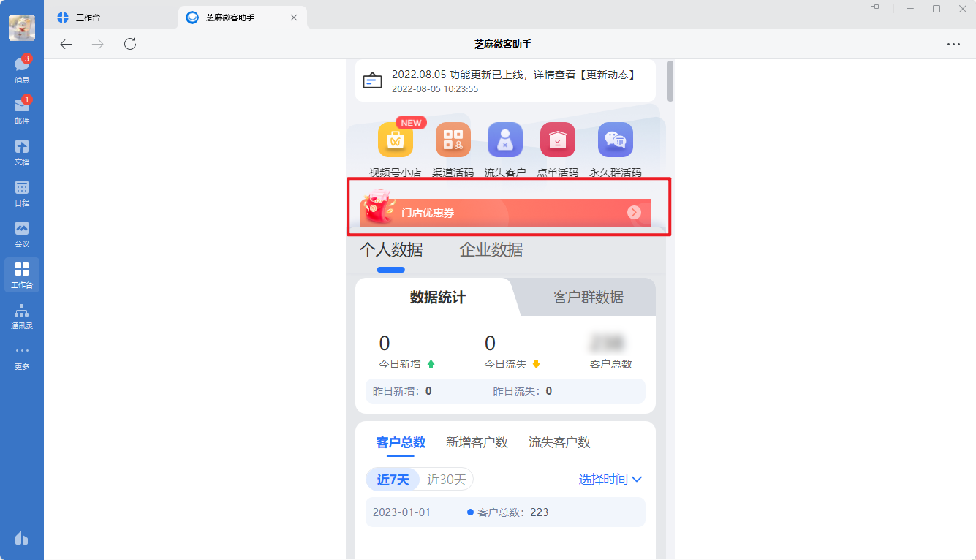Click the detach window icon in title bar
Viewport: 976px width, 560px height.
pos(874,9)
